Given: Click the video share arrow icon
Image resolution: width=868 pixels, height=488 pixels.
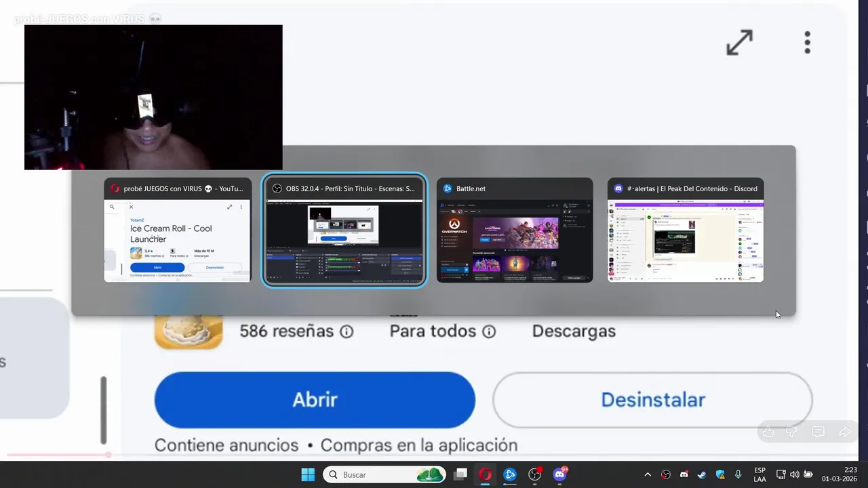Looking at the screenshot, I should (x=845, y=432).
